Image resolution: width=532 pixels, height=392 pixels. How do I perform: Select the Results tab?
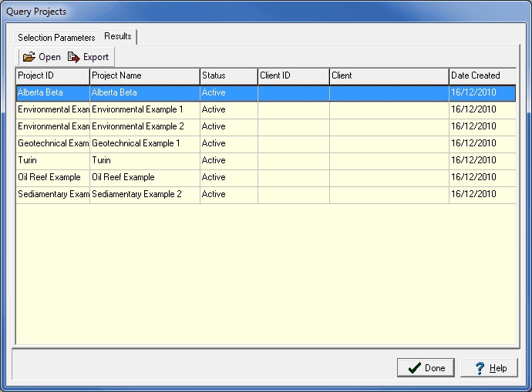tap(118, 36)
